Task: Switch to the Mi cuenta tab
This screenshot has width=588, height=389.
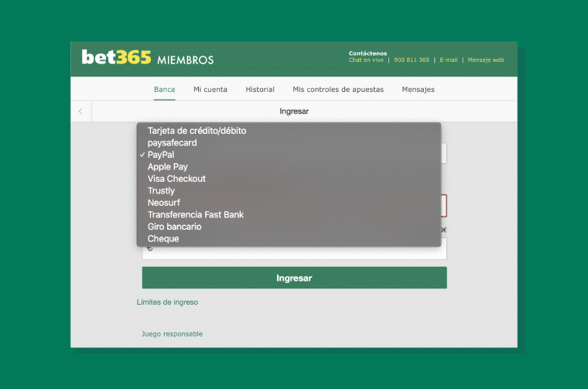Action: 210,90
